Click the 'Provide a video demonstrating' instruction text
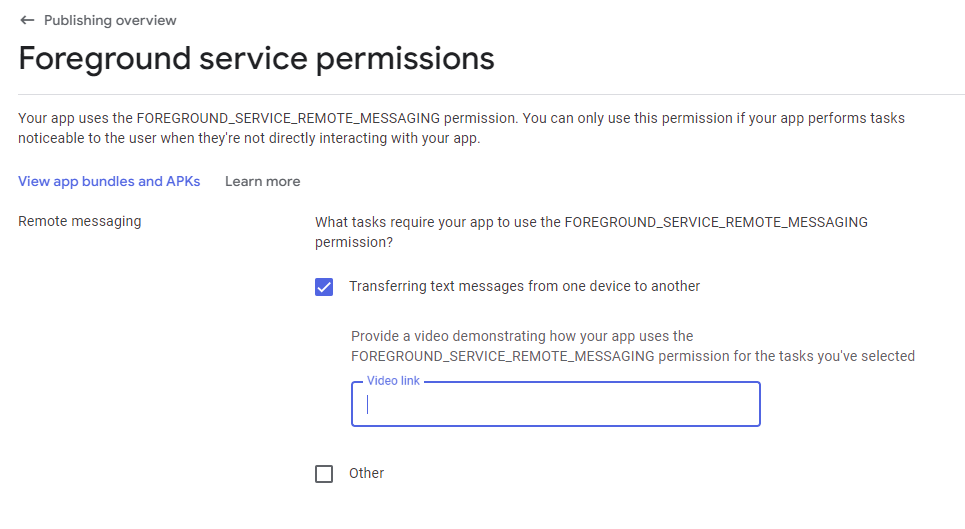This screenshot has width=965, height=529. click(522, 336)
